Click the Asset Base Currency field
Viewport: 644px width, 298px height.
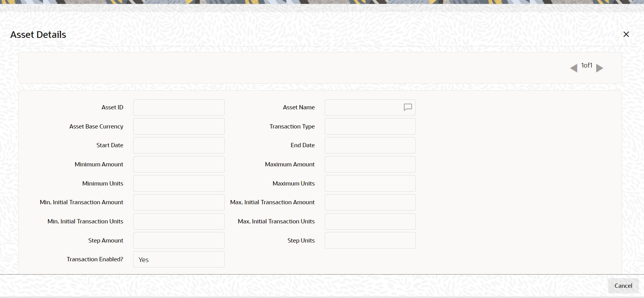point(179,127)
